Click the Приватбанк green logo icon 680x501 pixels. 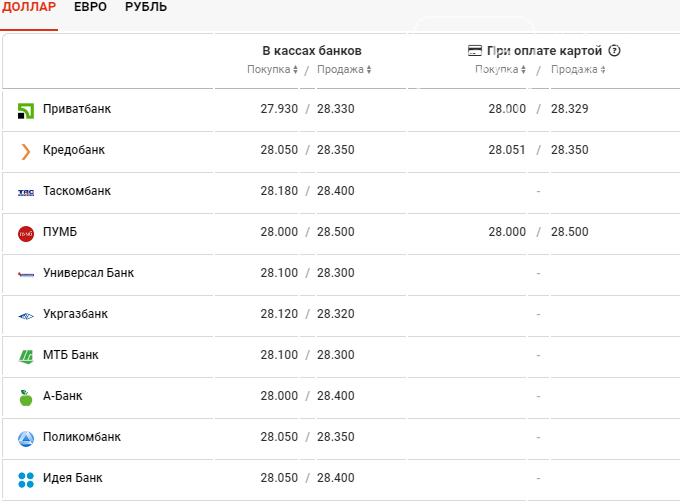point(26,111)
